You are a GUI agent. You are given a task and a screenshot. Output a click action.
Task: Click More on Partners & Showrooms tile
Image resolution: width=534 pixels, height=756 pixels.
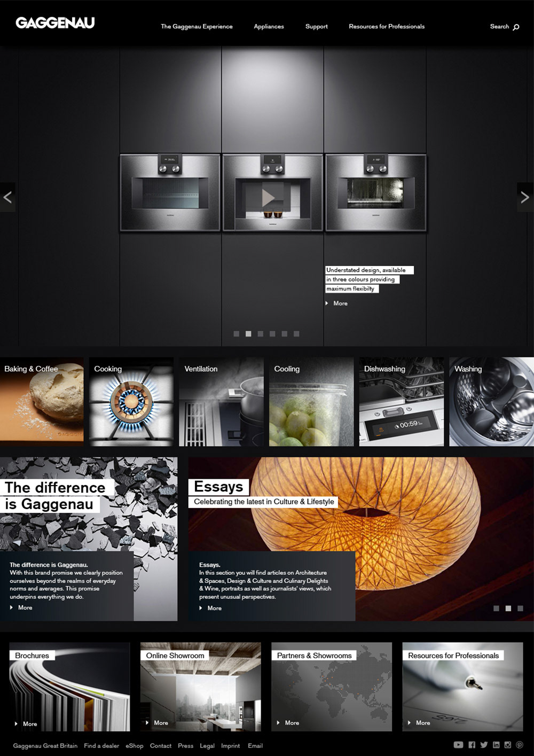pos(288,723)
